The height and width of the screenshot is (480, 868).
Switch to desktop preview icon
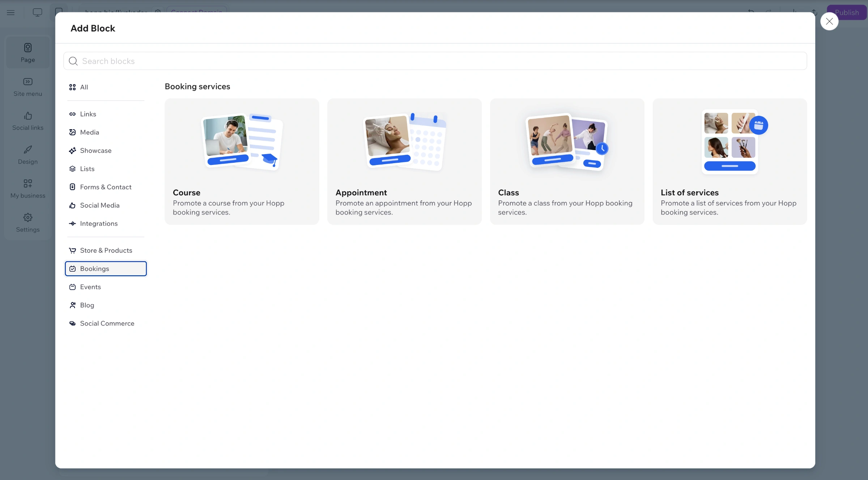click(37, 13)
